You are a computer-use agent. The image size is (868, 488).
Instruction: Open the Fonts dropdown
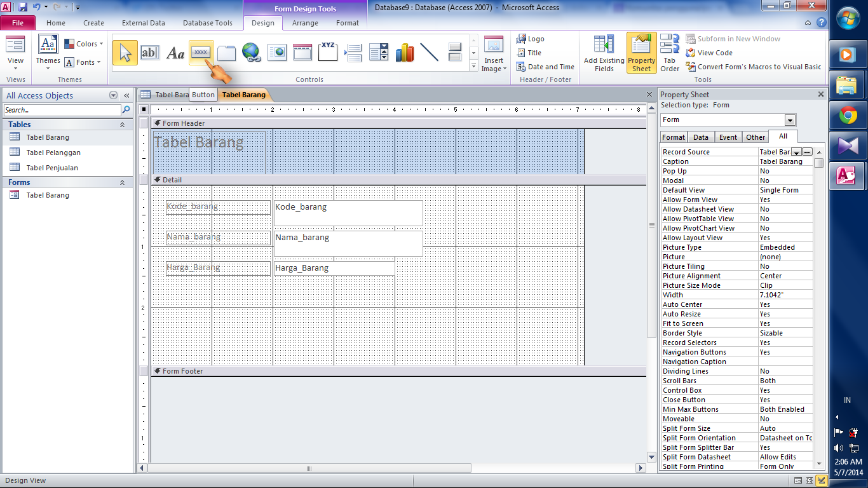[83, 62]
